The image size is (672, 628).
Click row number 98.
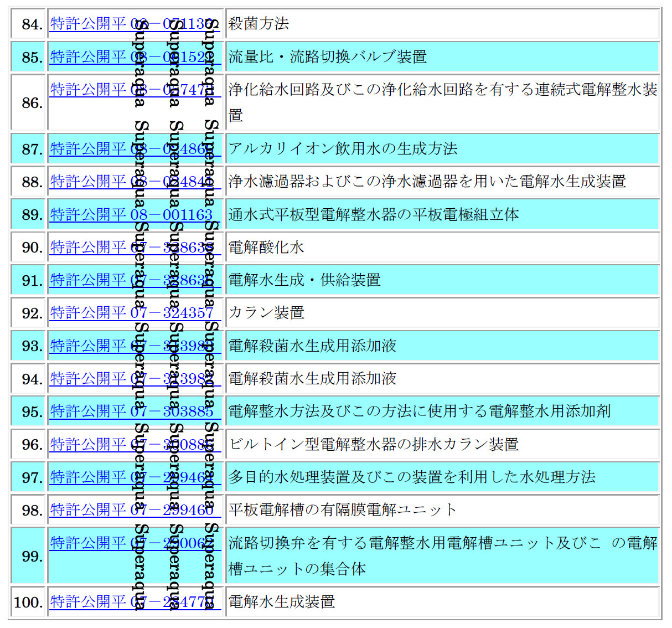pyautogui.click(x=33, y=511)
